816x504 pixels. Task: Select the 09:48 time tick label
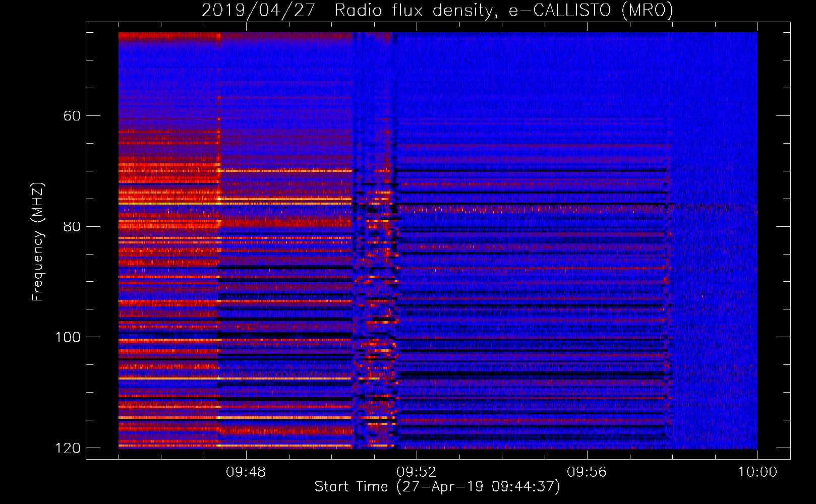coord(246,472)
